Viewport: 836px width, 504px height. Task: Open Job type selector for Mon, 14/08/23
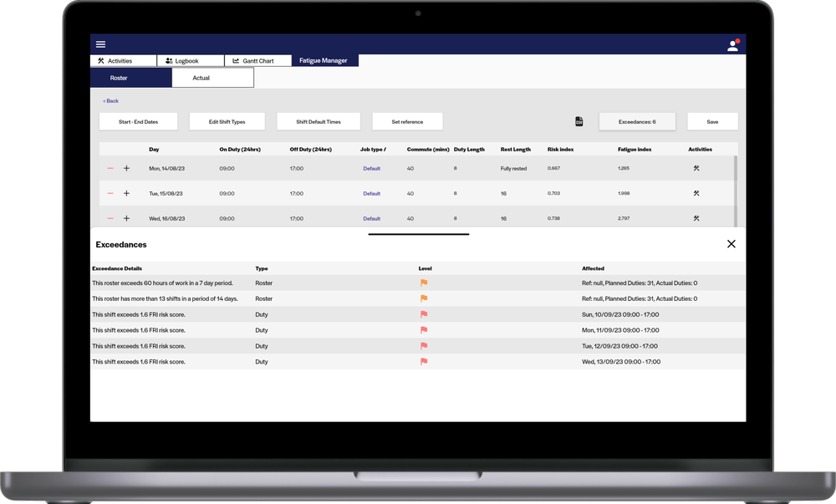[371, 168]
